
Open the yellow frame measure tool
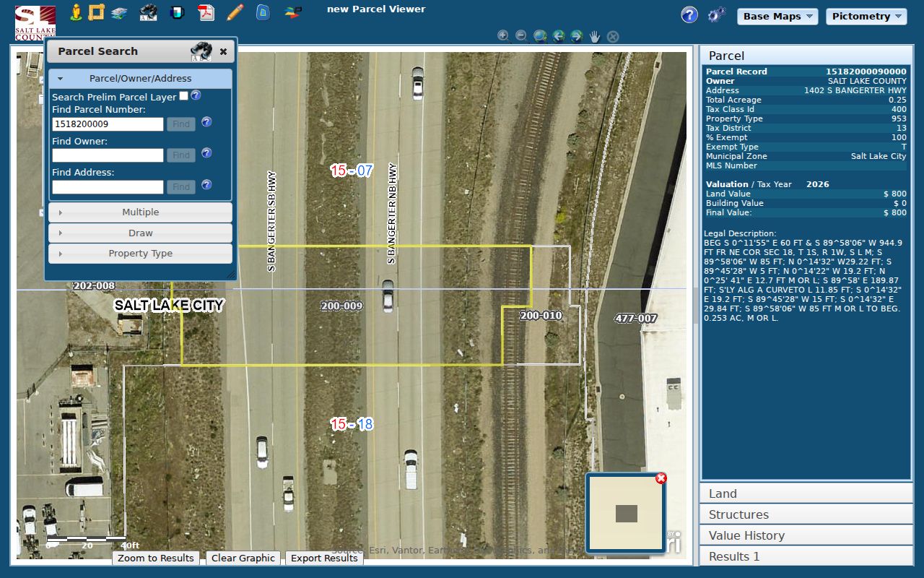pyautogui.click(x=97, y=12)
